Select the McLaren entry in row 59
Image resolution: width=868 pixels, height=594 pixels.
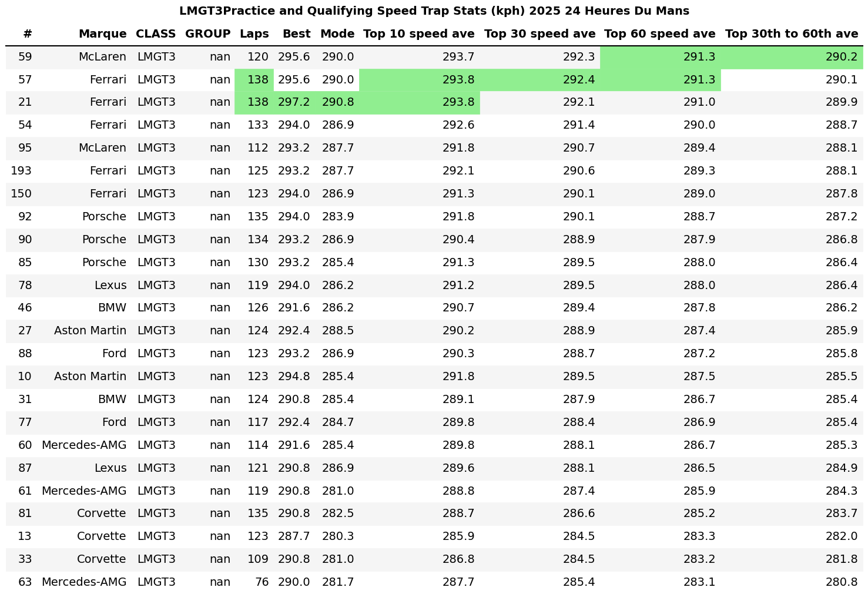[103, 57]
